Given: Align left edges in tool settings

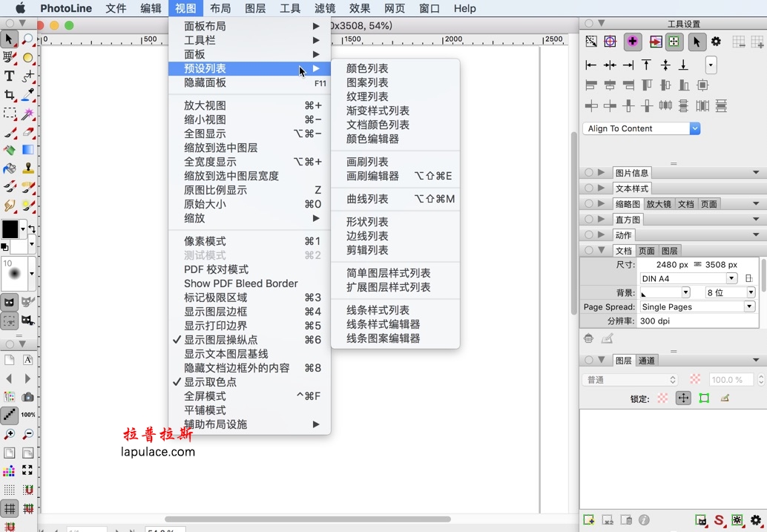Looking at the screenshot, I should 591,65.
